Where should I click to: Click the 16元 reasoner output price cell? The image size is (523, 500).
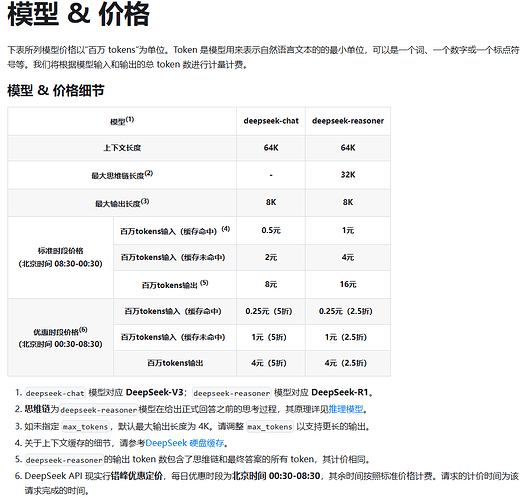coord(348,284)
